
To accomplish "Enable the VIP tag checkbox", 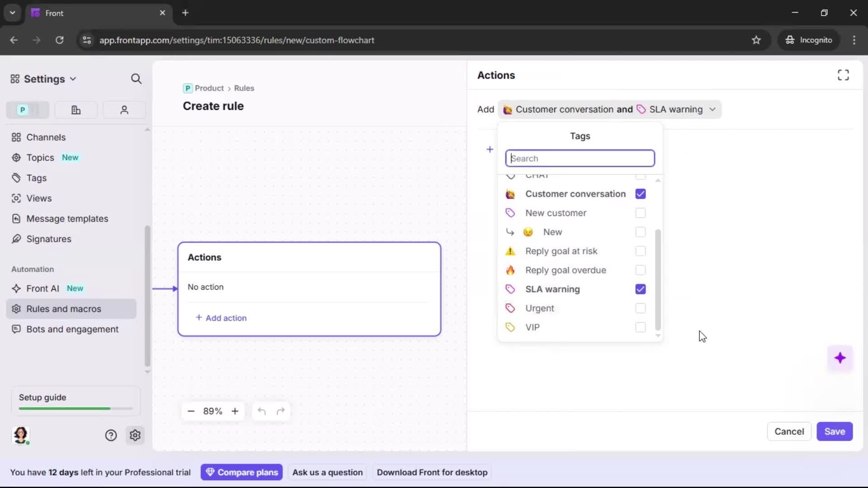I will 640,327.
